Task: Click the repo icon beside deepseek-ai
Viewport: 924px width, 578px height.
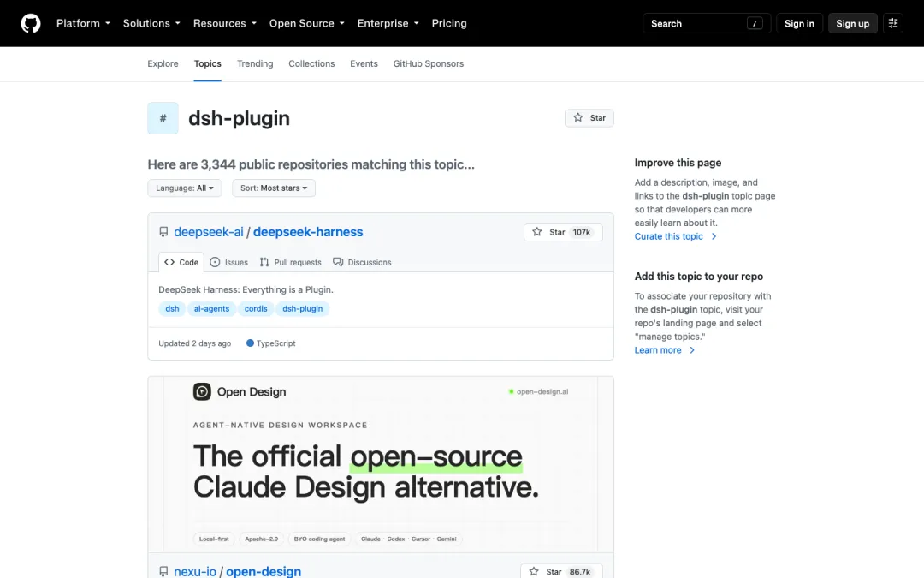Action: click(163, 232)
